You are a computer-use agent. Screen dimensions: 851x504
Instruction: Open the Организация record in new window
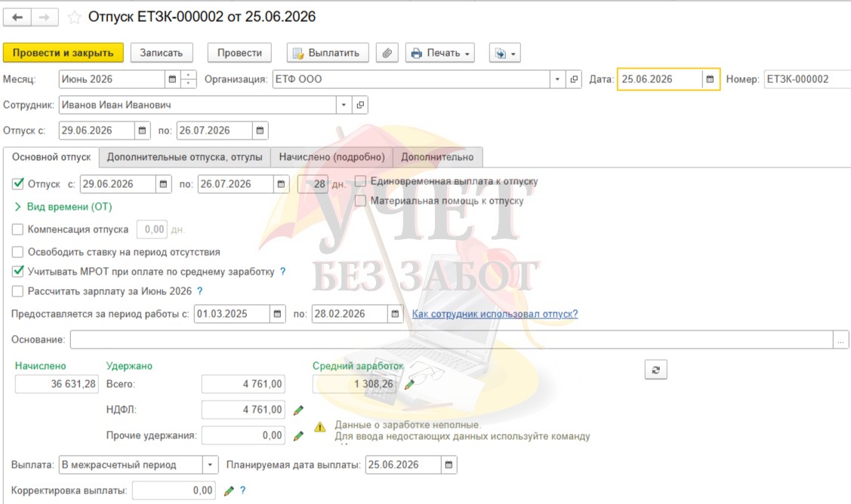coord(574,79)
